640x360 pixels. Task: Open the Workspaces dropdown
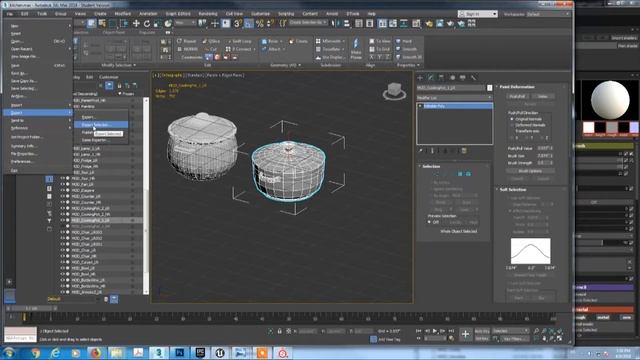point(547,14)
